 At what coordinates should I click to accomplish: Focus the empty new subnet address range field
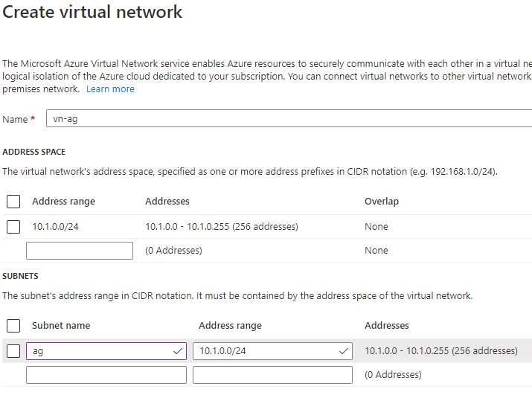coord(272,375)
